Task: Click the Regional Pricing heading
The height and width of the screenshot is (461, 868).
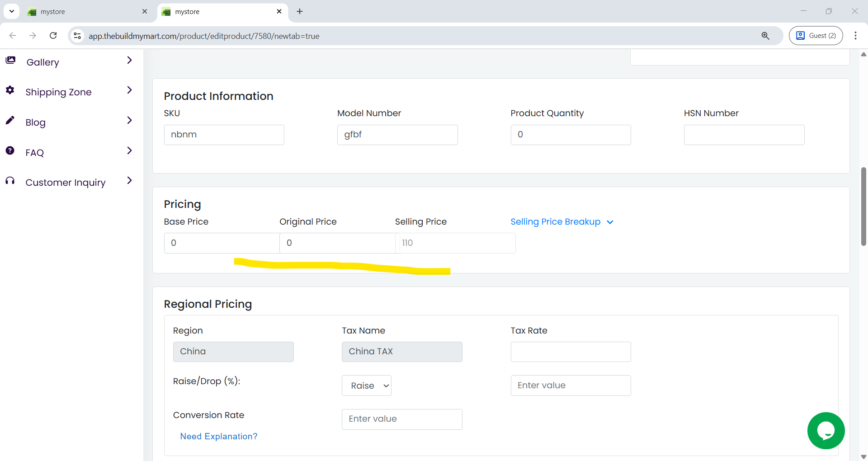Action: coord(208,304)
